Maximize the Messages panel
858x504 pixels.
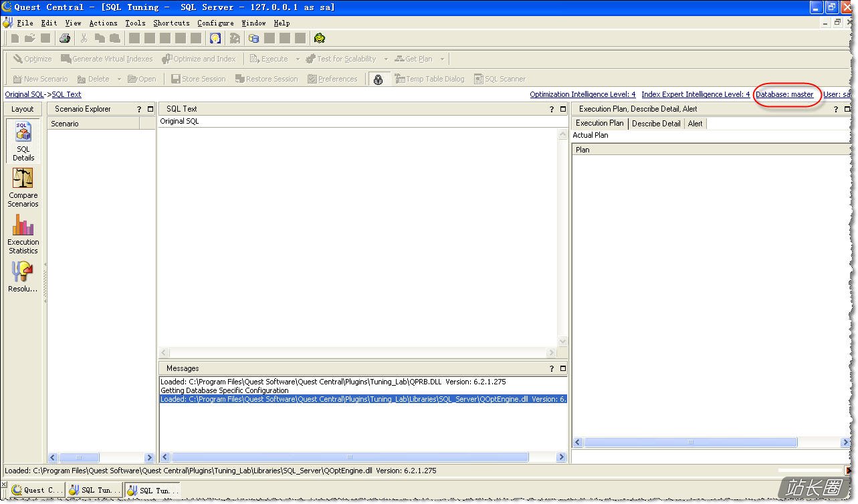[563, 368]
